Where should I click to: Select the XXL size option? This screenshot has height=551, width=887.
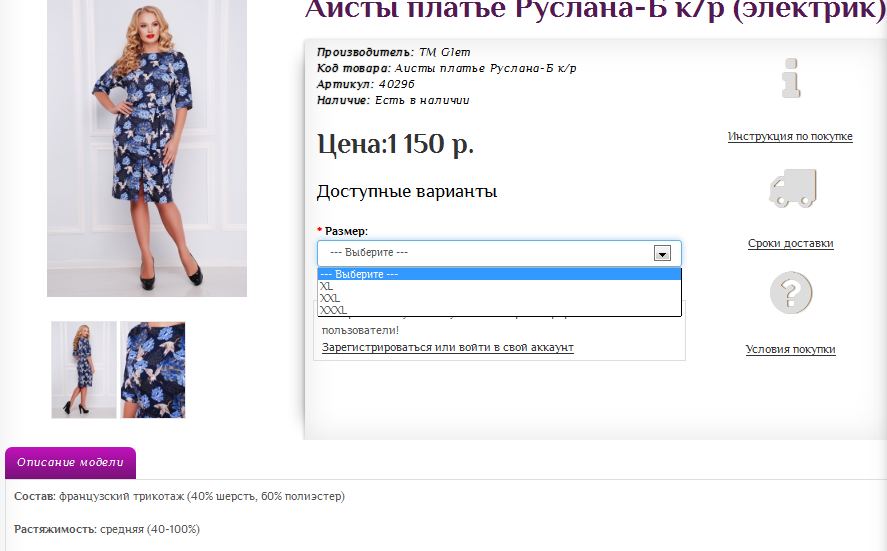click(499, 298)
